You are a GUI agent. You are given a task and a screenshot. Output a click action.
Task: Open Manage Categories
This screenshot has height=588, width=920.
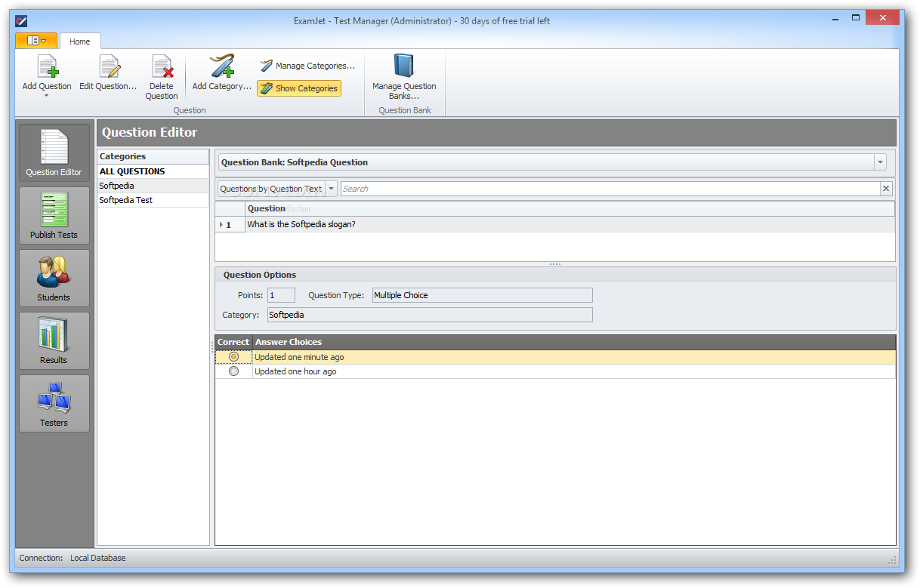tap(307, 66)
